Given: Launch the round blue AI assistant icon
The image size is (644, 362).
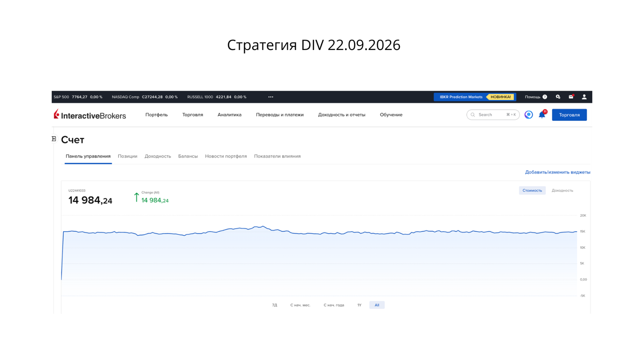Looking at the screenshot, I should tap(528, 115).
